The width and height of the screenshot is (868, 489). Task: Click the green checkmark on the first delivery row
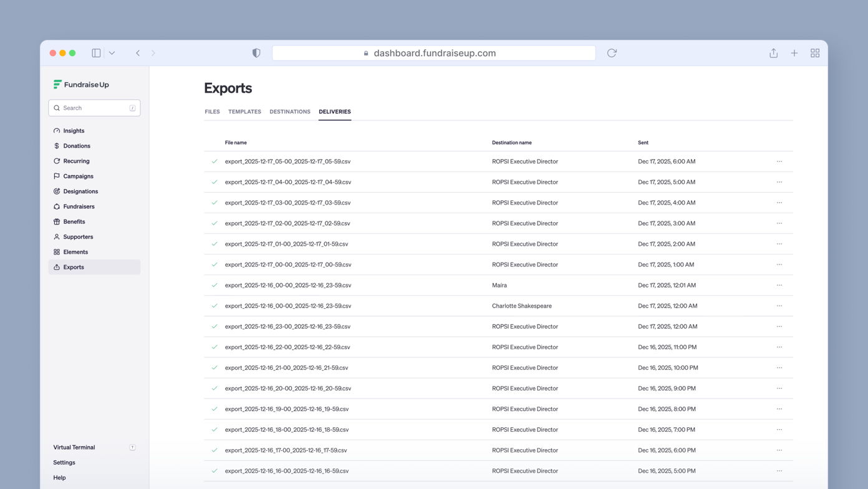(x=215, y=161)
